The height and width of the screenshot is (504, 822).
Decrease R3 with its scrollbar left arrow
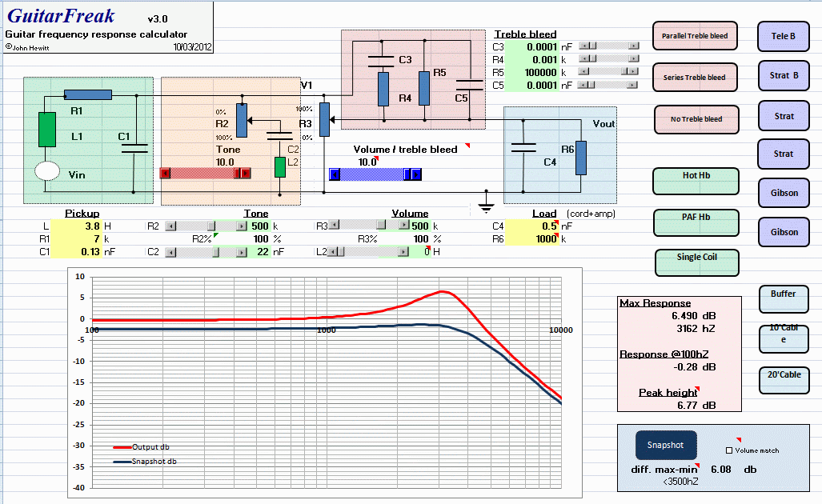334,225
